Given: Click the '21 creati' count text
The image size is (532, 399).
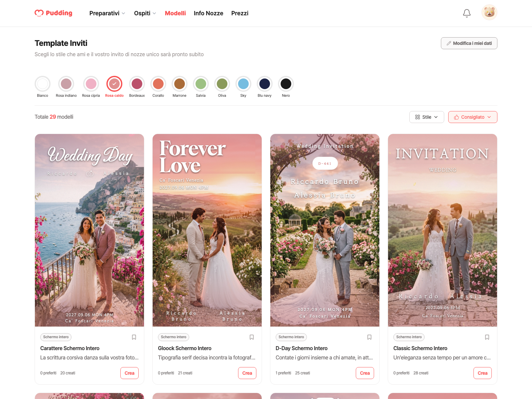Looking at the screenshot, I should tap(185, 373).
